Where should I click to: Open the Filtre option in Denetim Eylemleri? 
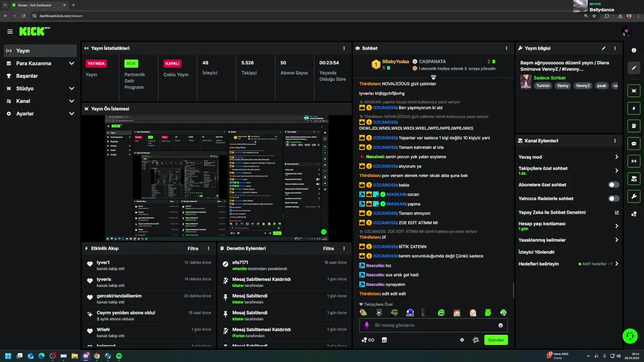click(329, 248)
